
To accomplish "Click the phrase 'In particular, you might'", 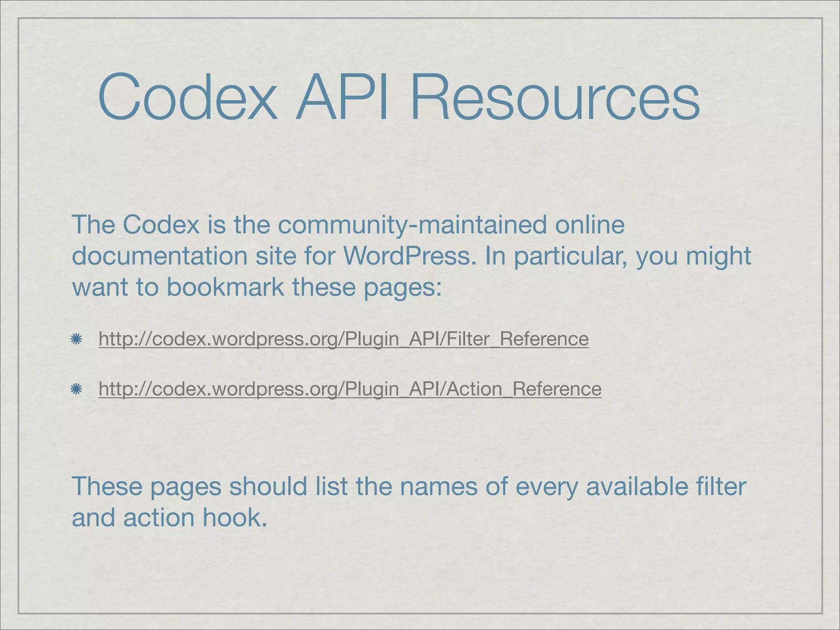I will (x=617, y=256).
